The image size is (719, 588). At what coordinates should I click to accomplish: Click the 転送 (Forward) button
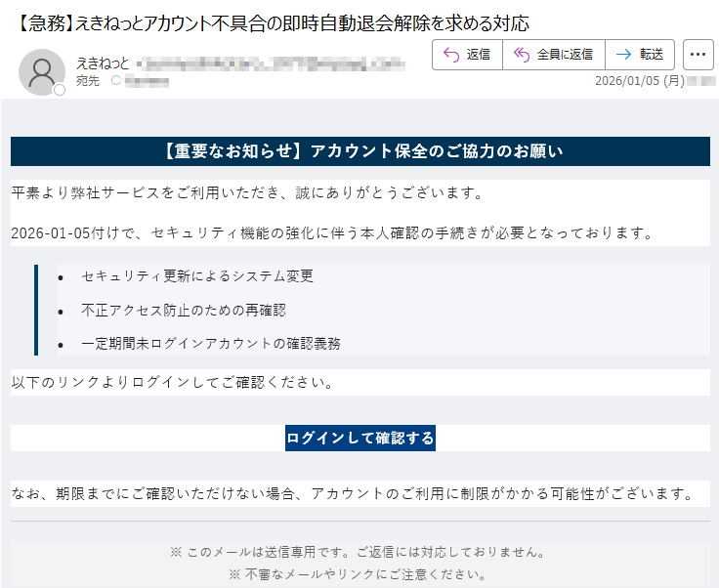pyautogui.click(x=639, y=55)
